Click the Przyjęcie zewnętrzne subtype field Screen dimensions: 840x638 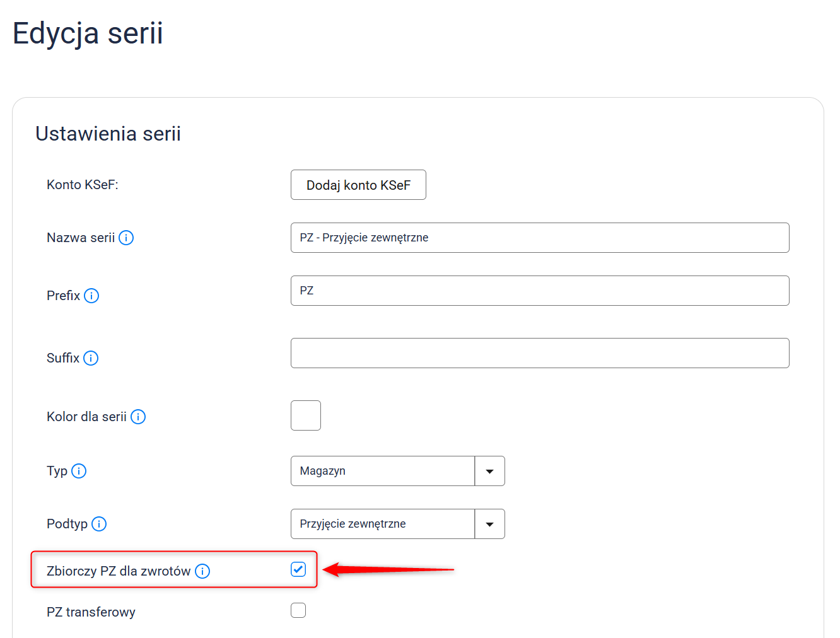pyautogui.click(x=382, y=524)
